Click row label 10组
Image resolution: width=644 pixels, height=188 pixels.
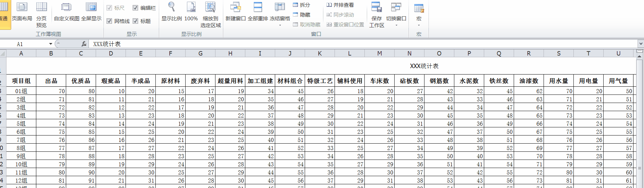(x=21, y=164)
